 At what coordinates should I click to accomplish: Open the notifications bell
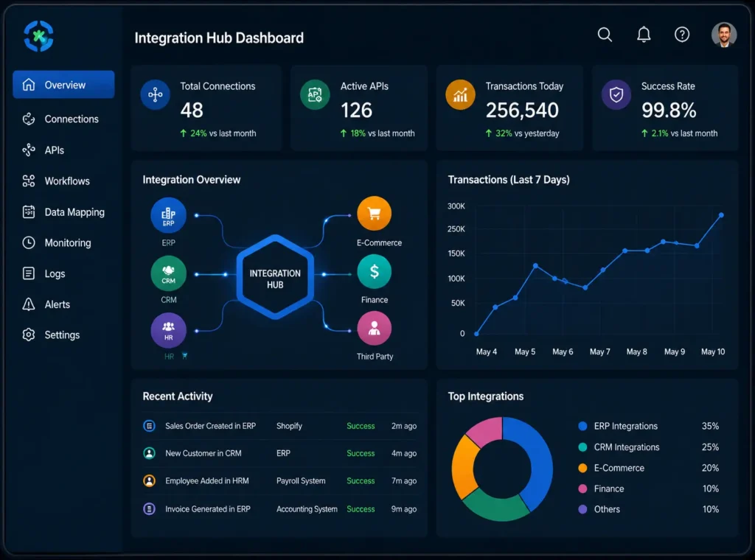[644, 35]
